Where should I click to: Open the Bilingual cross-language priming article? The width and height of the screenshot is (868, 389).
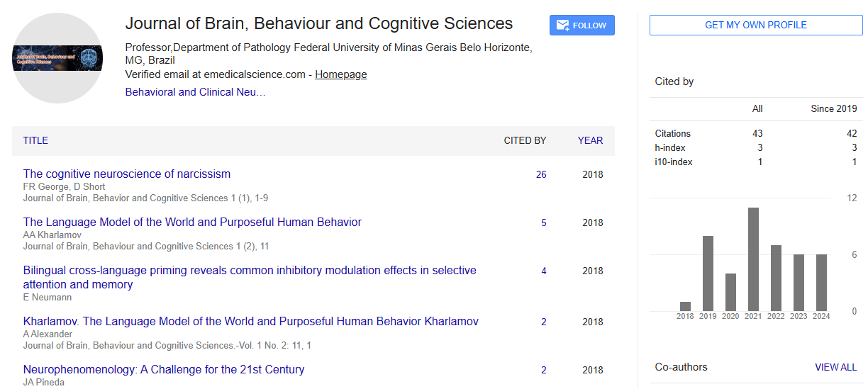(249, 271)
